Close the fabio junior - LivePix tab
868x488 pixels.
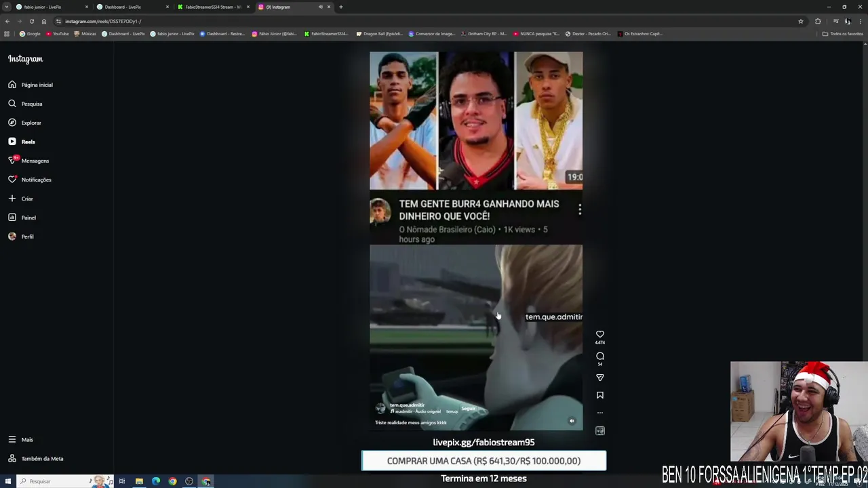click(x=87, y=7)
